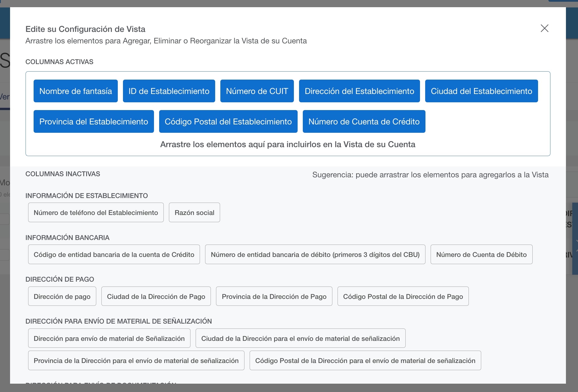
Task: Click Dirección para envío de material de Señalización
Action: click(x=109, y=338)
